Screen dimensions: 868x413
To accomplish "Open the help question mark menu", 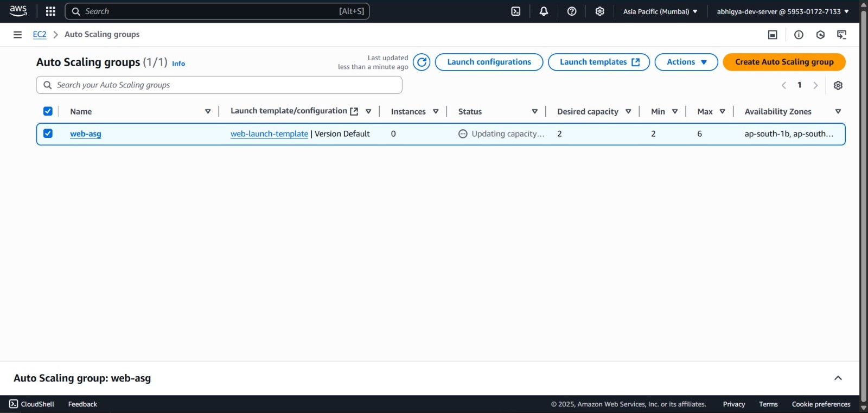I will (x=572, y=11).
